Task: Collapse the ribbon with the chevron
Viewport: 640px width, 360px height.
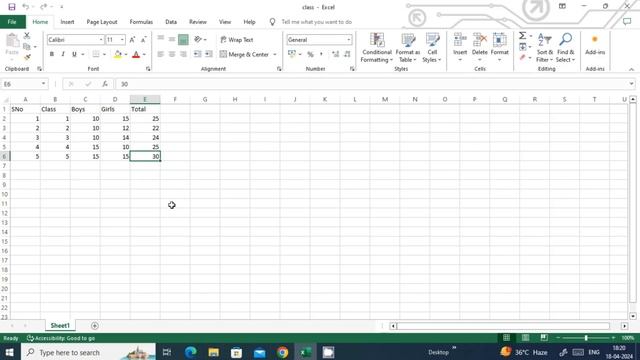Action: coord(631,69)
